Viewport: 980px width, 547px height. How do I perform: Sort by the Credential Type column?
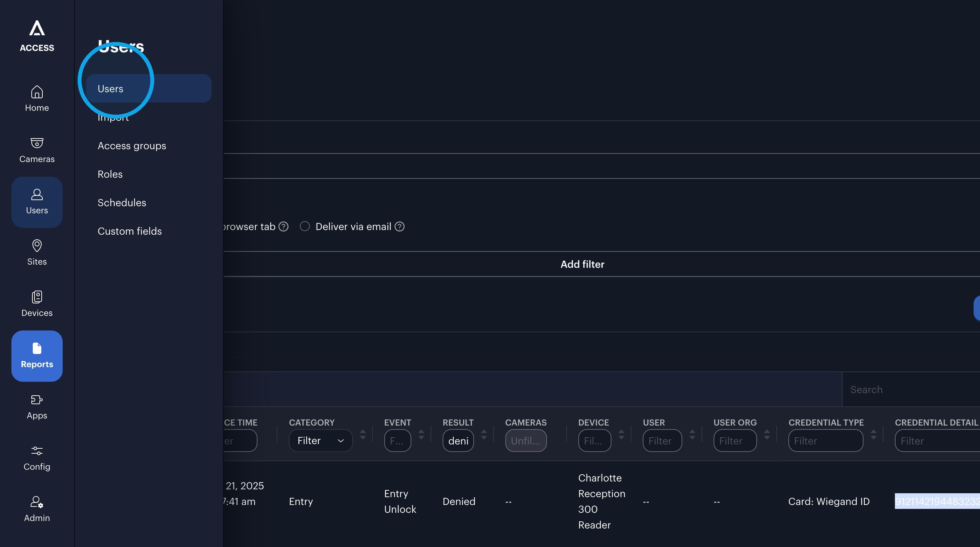coord(874,435)
